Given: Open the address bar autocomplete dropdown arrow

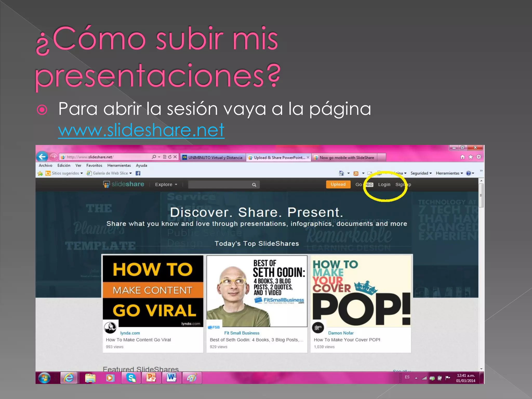Looking at the screenshot, I should click(159, 157).
